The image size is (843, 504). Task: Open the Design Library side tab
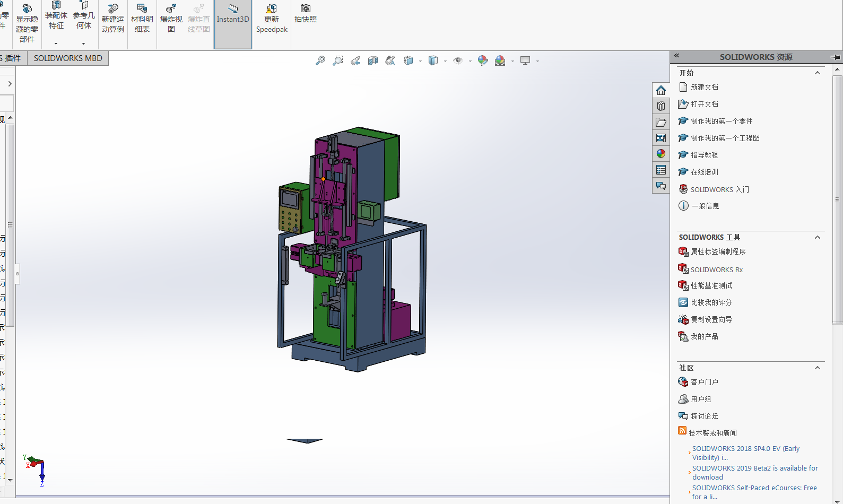click(x=661, y=106)
